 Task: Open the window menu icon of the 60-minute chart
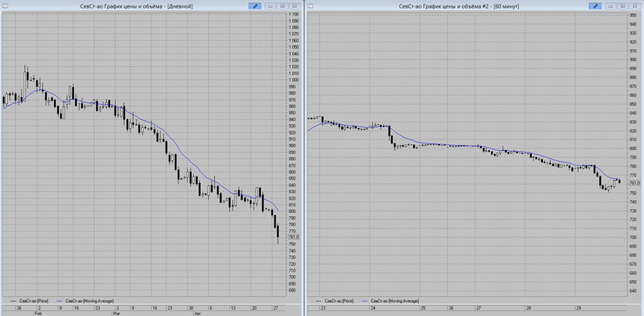(310, 6)
